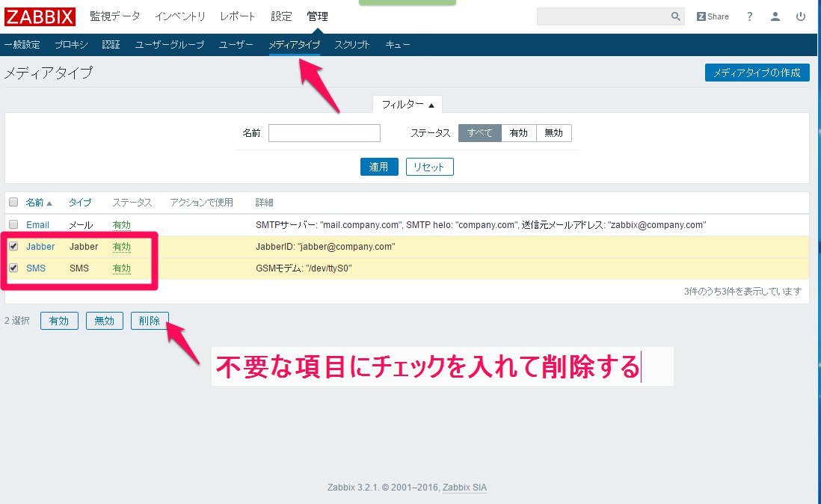Delete selected items with 削除
This screenshot has width=821, height=504.
tap(150, 321)
